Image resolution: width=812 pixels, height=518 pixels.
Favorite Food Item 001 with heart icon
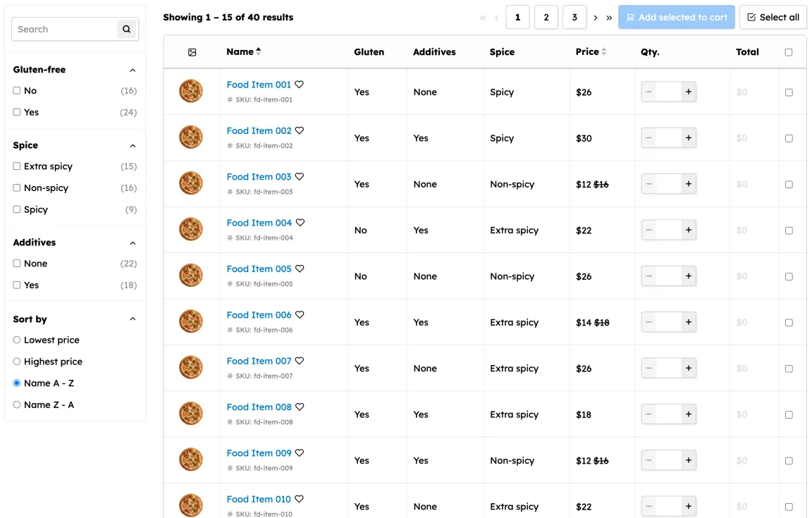299,85
